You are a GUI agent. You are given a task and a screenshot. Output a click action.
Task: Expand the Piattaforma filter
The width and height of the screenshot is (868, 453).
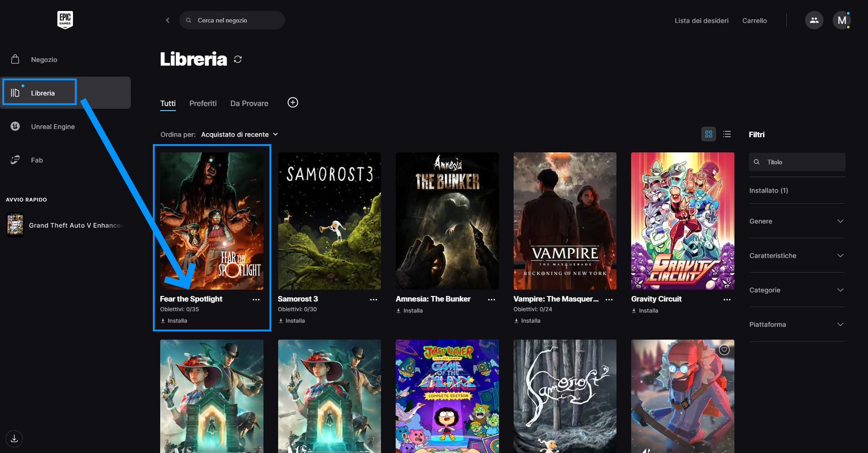click(796, 324)
